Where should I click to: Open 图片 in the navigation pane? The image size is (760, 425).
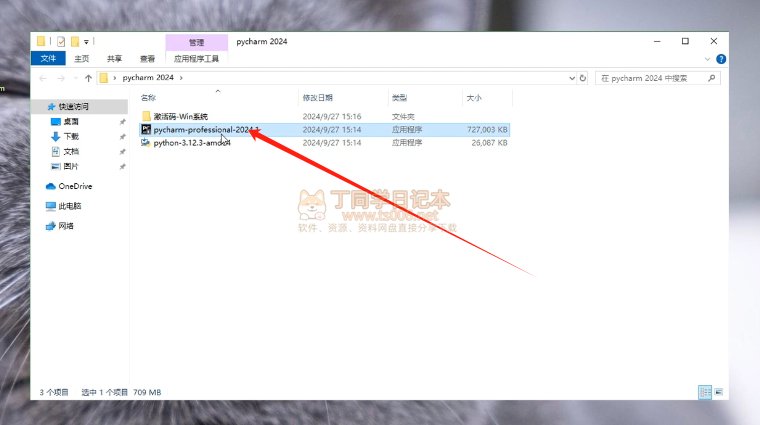click(71, 166)
